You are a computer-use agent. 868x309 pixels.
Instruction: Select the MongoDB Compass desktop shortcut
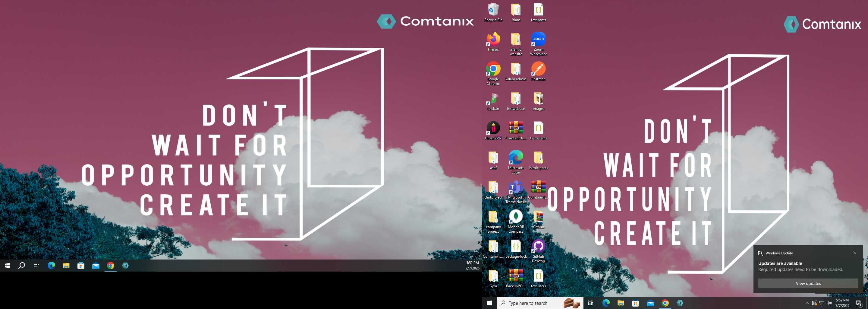coord(516,221)
